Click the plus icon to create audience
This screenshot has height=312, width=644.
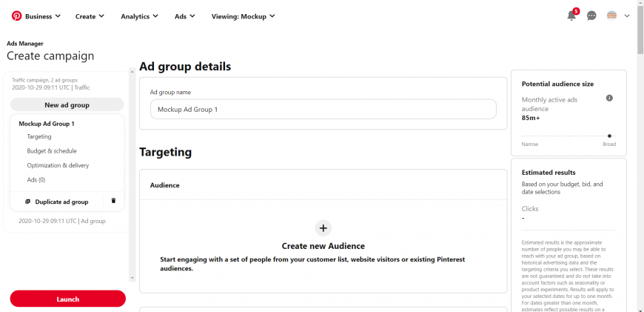click(x=323, y=228)
